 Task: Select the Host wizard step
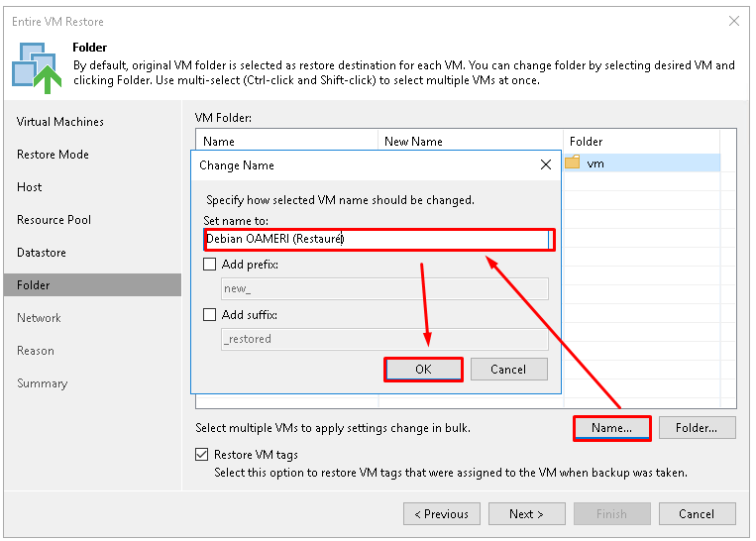point(30,187)
